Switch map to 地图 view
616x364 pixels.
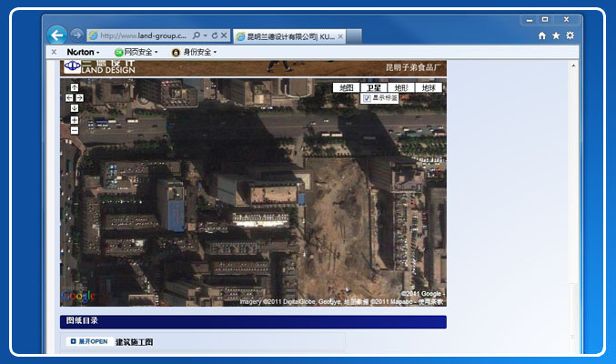(x=346, y=87)
